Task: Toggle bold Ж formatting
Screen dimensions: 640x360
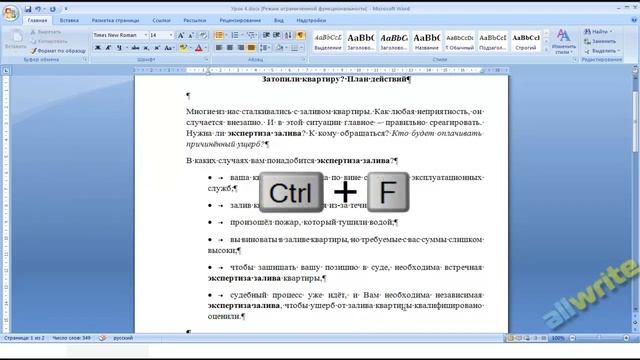Action: pos(98,48)
